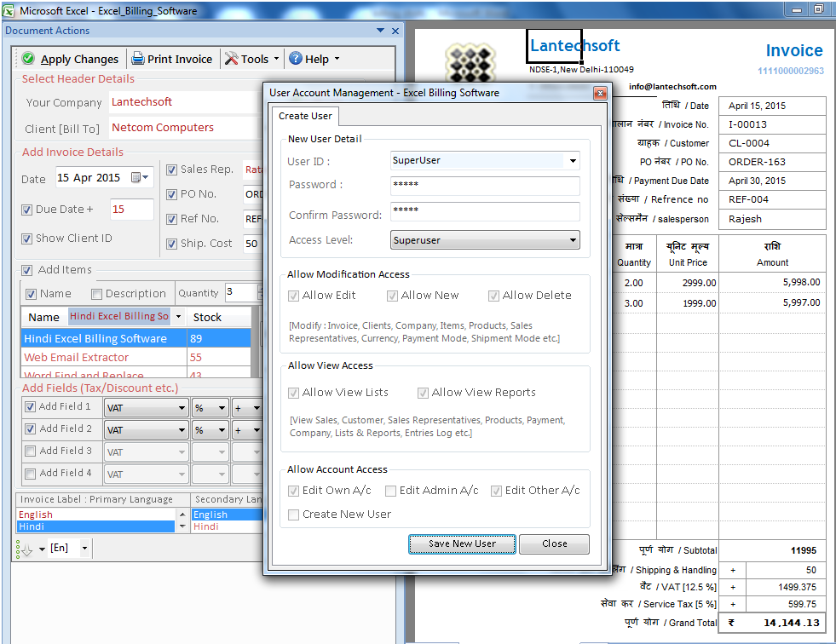The width and height of the screenshot is (836, 644).
Task: Enable the Add Field 3 checkbox
Action: point(31,451)
